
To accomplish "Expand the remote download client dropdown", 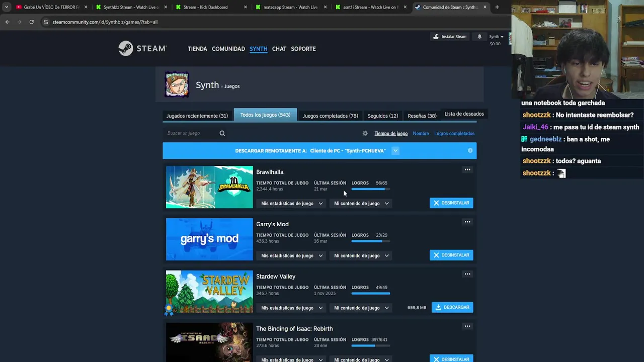I will [395, 150].
